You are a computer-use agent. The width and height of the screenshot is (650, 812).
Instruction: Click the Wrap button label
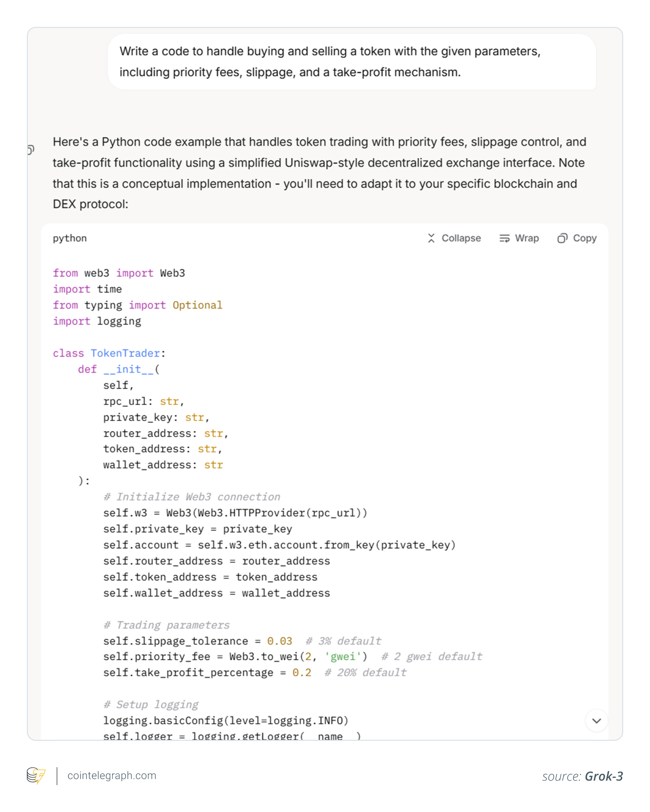tap(527, 238)
